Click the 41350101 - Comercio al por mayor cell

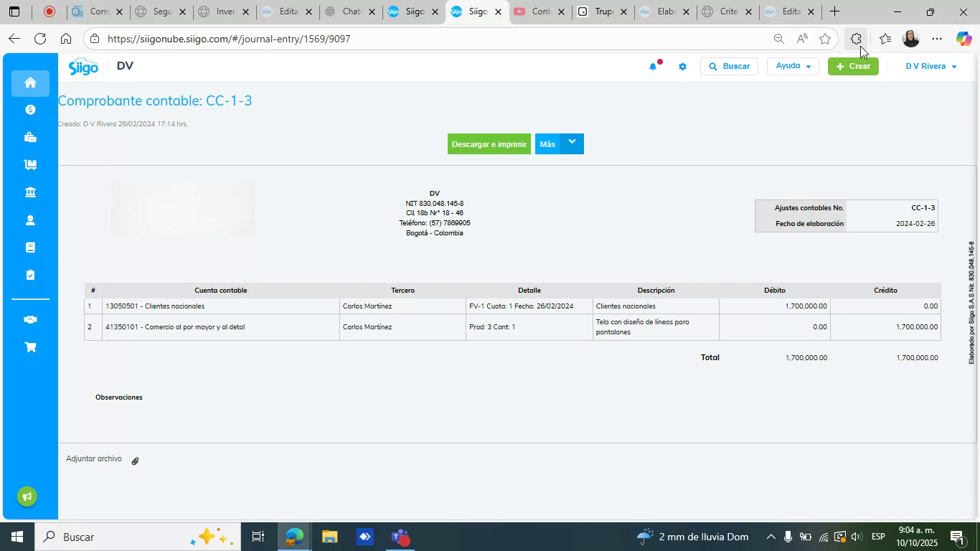[x=221, y=327]
